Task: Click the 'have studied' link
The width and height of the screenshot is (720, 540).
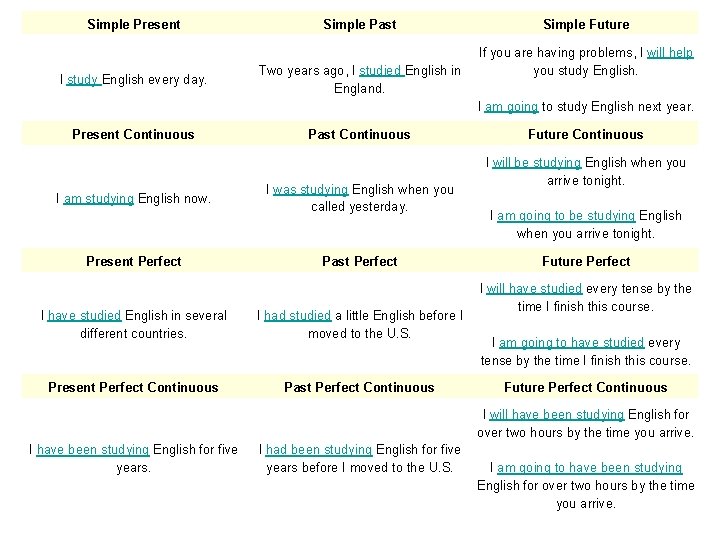Action: pyautogui.click(x=84, y=315)
